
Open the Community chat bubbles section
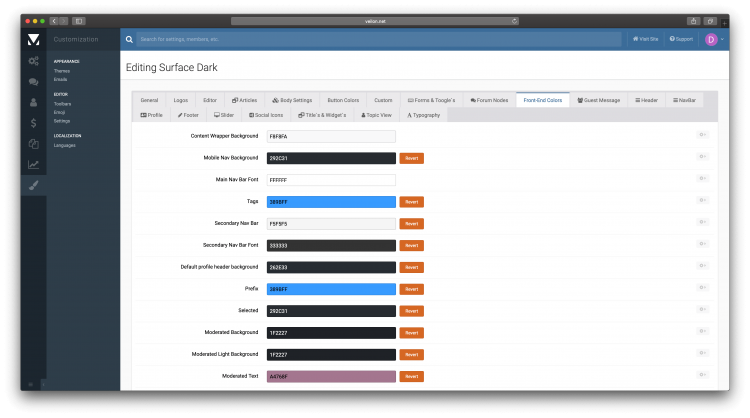tap(33, 82)
